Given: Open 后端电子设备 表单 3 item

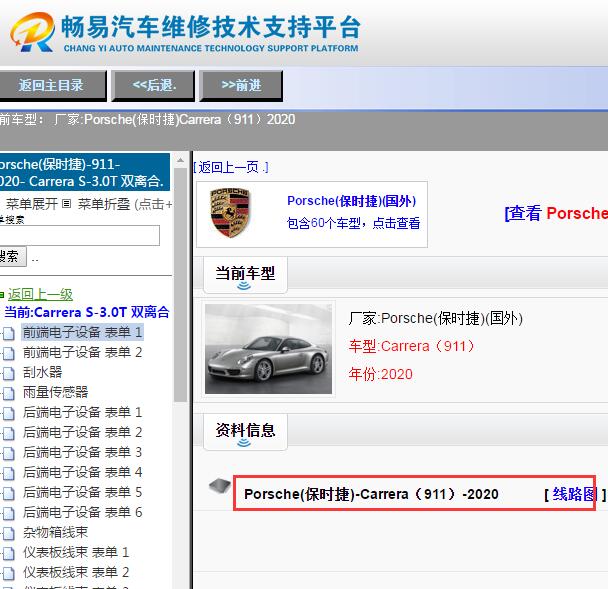Looking at the screenshot, I should click(x=82, y=453).
